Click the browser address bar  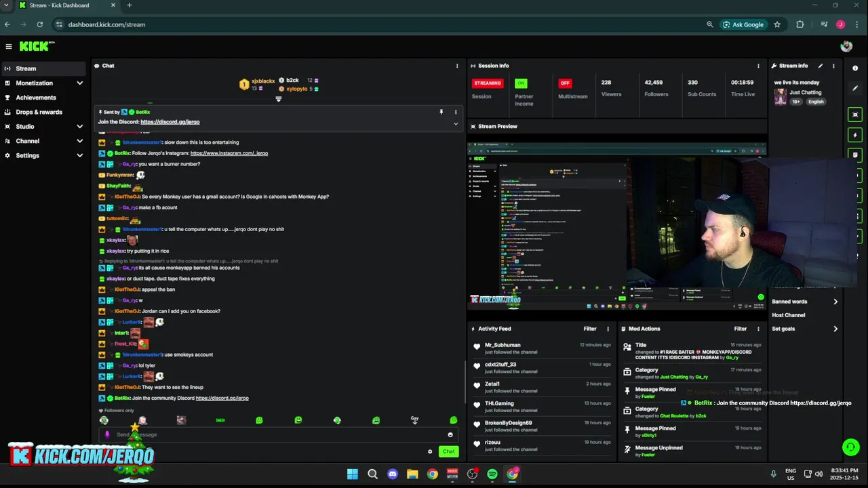click(x=380, y=24)
